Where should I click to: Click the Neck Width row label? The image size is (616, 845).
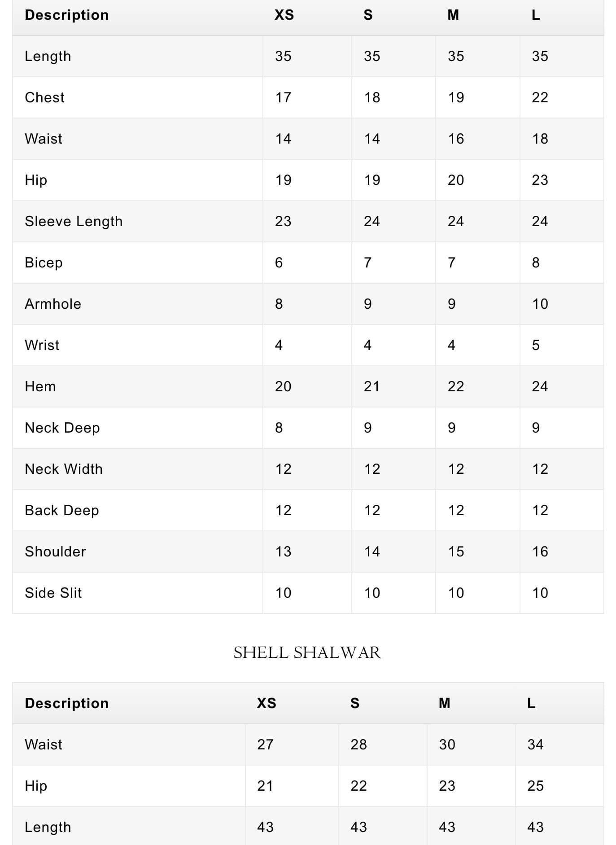(64, 469)
